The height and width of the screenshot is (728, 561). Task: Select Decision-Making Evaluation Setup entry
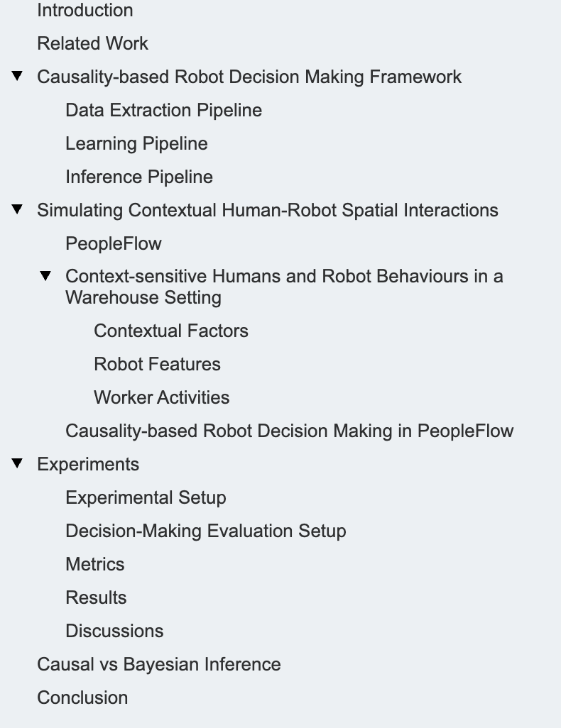205,531
